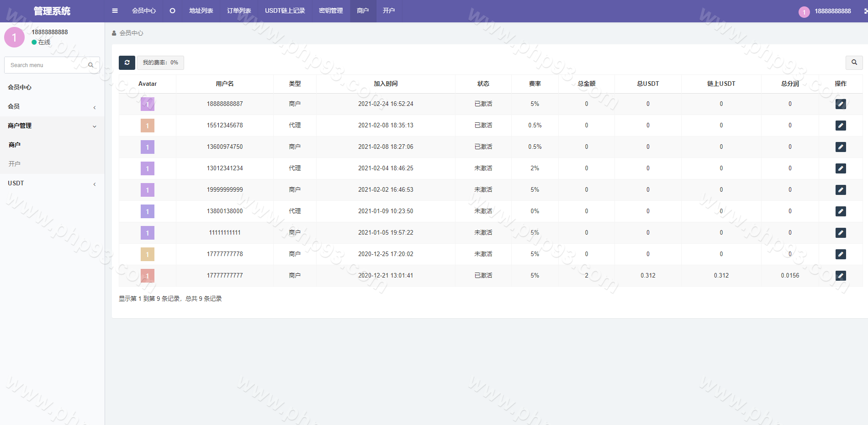Click the search menu magnifier icon

91,65
